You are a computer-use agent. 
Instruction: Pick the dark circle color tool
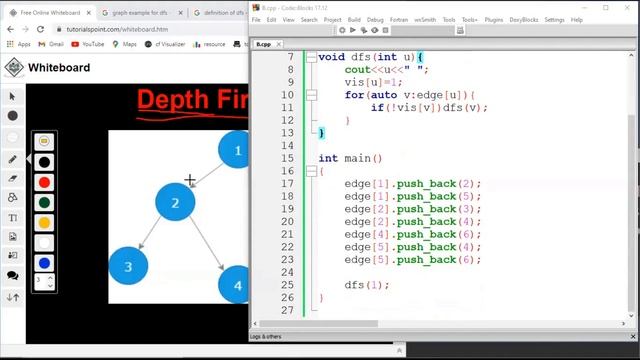(13, 116)
